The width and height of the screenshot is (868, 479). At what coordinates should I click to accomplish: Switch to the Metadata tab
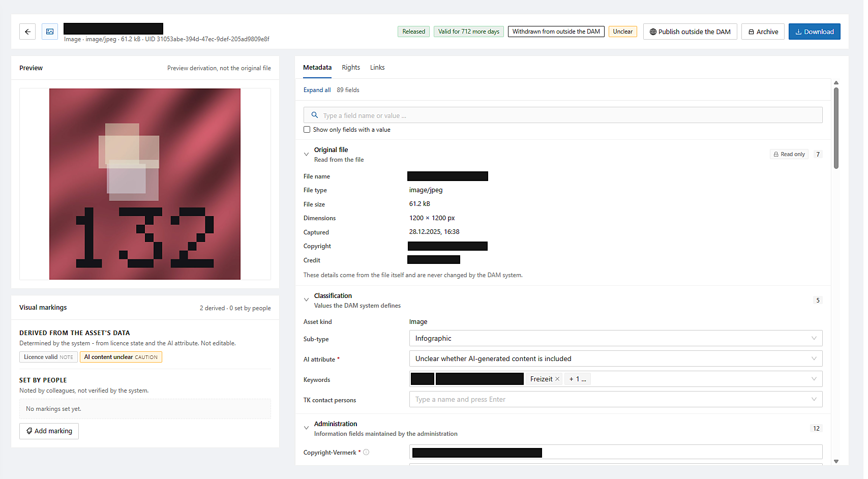tap(317, 67)
